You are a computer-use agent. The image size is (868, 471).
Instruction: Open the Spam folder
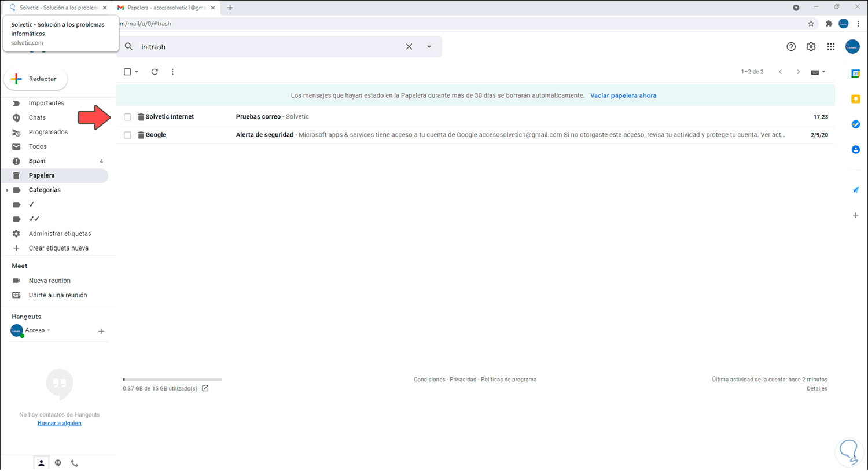37,161
